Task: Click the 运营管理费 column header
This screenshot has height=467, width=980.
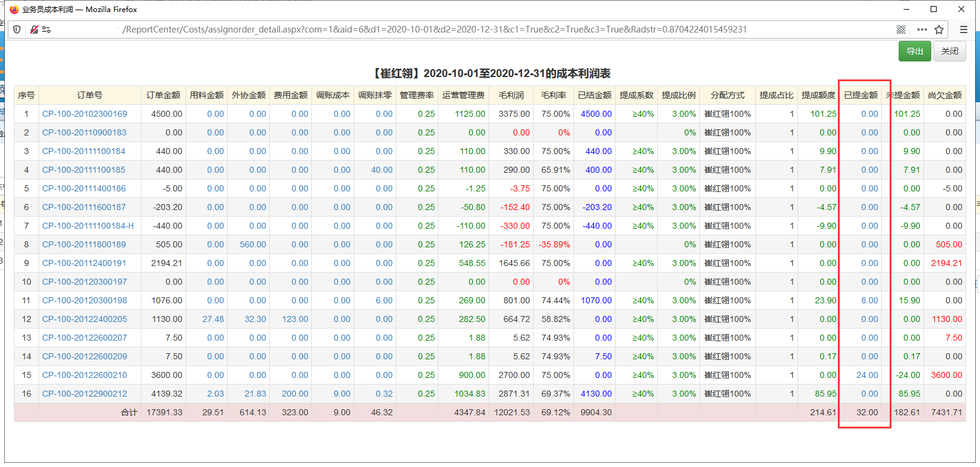Action: (463, 95)
